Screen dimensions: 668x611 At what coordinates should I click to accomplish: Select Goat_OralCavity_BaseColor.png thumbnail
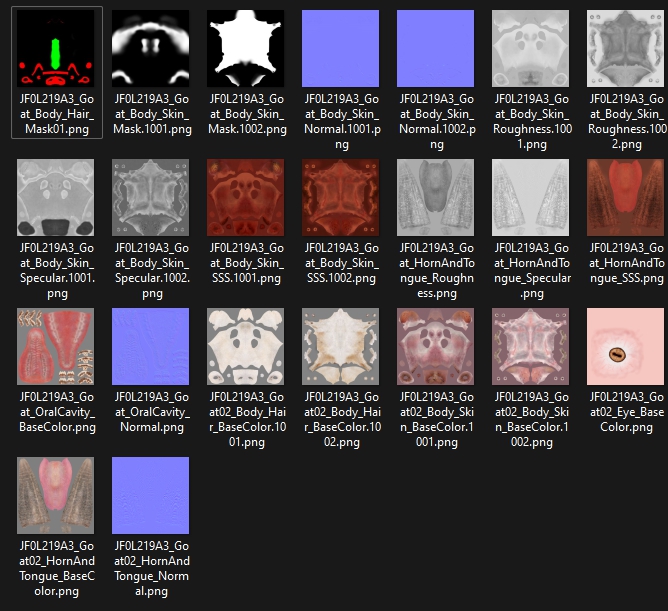[56, 346]
